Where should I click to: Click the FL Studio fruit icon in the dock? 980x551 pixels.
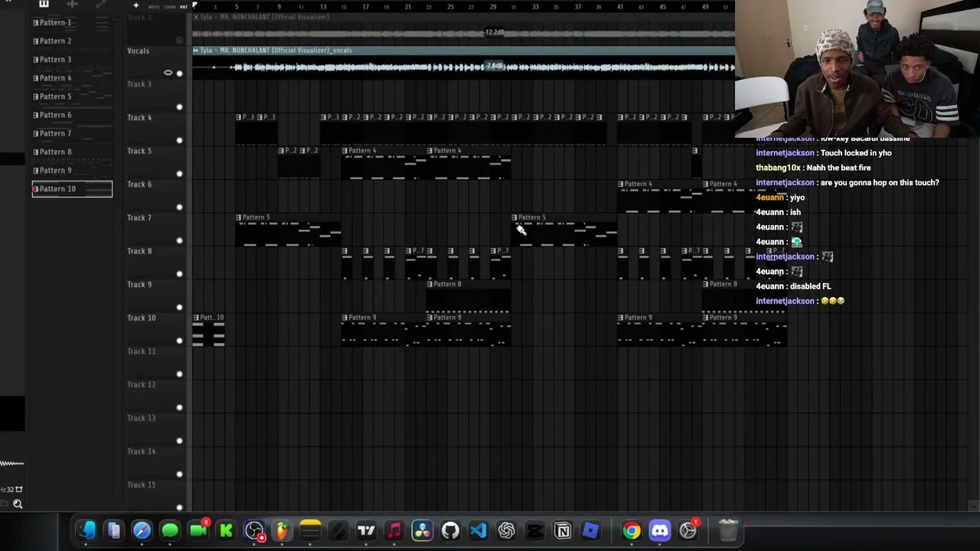tap(283, 530)
